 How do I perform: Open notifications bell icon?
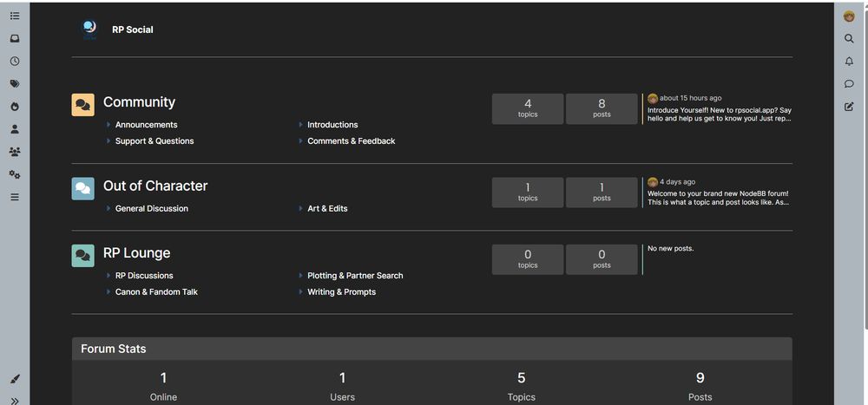tap(849, 62)
